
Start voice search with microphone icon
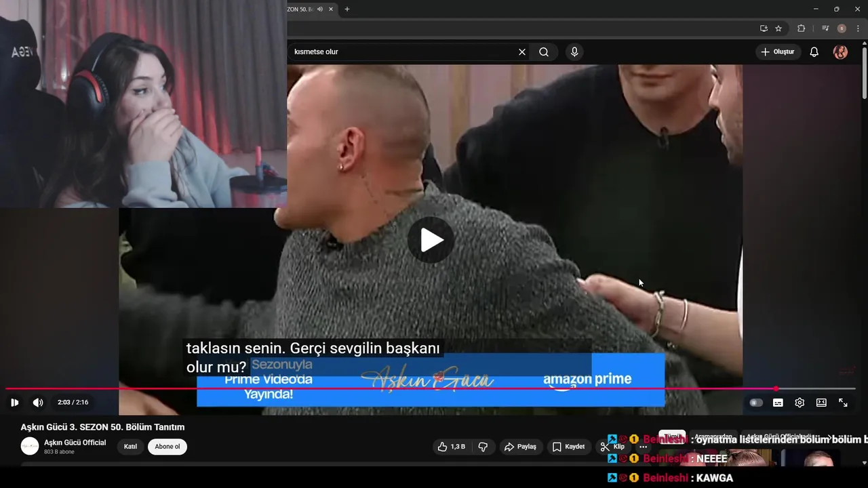(x=574, y=52)
